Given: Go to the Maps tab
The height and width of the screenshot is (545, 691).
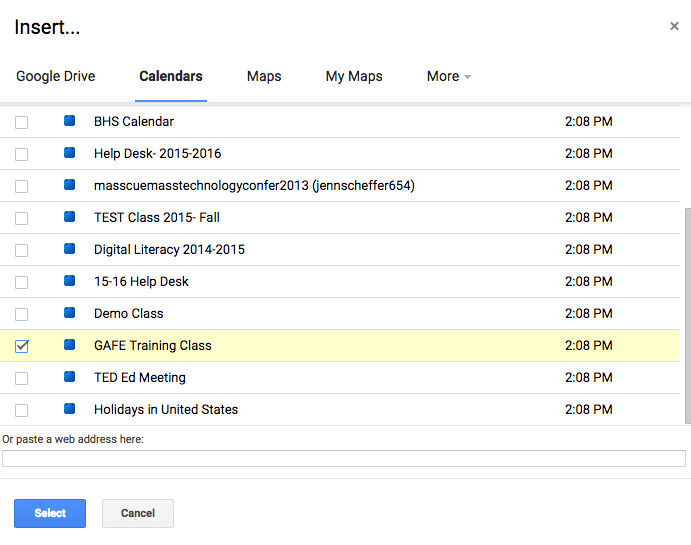Looking at the screenshot, I should [x=264, y=76].
